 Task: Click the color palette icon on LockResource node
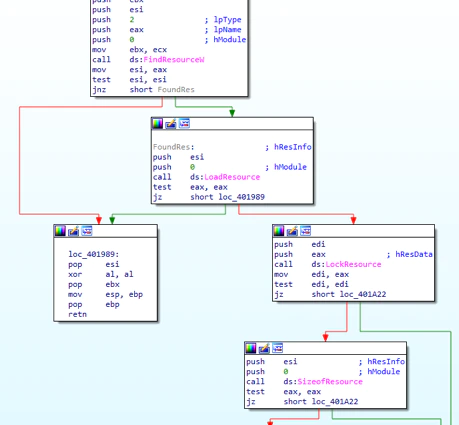(x=279, y=231)
